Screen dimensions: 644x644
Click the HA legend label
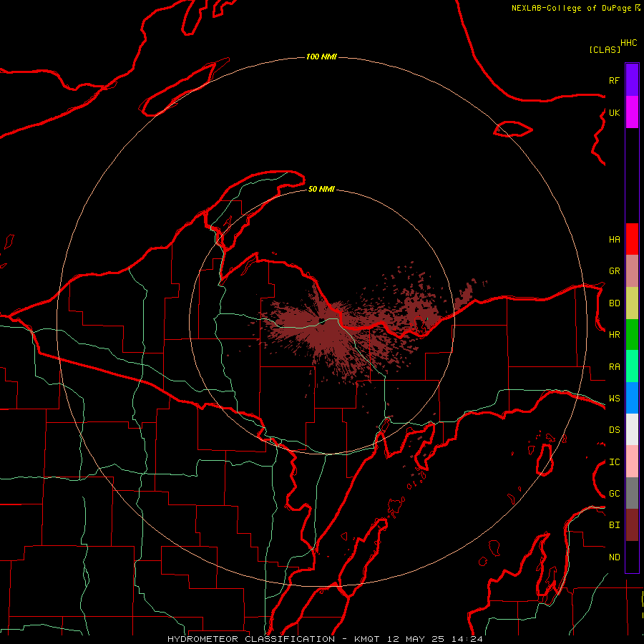614,240
